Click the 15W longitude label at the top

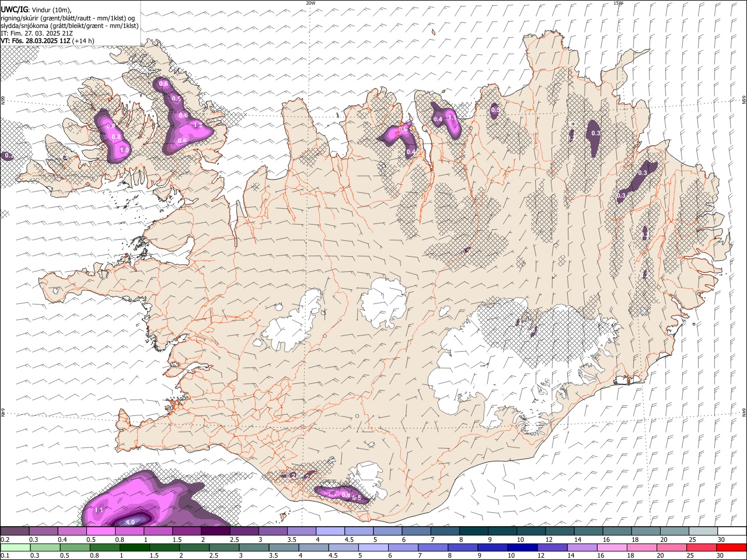[x=619, y=3]
